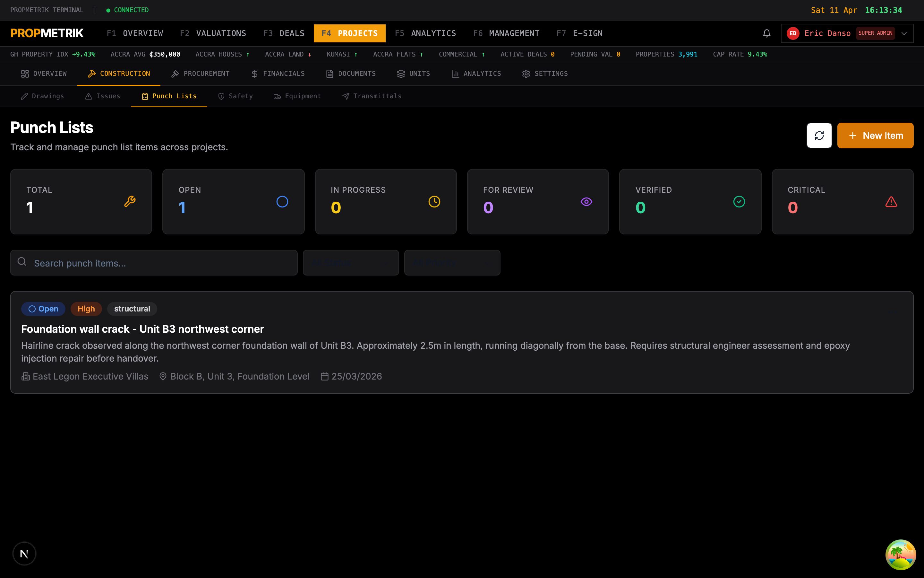Click the location pin icon beside Block B

coord(163,377)
